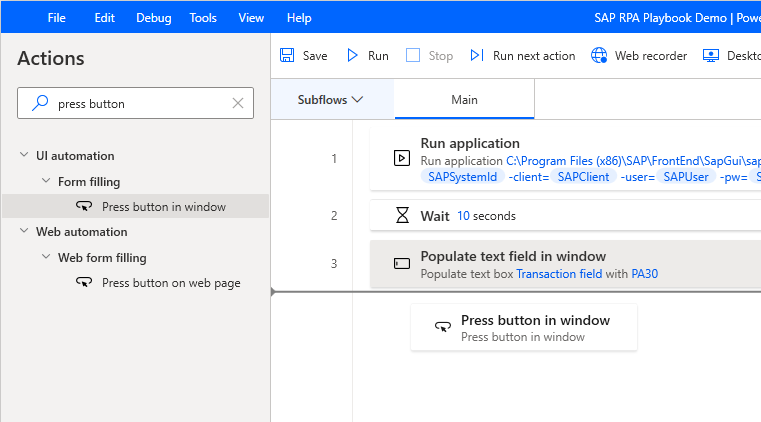Click the Run next action label
The width and height of the screenshot is (761, 422).
pyautogui.click(x=534, y=56)
